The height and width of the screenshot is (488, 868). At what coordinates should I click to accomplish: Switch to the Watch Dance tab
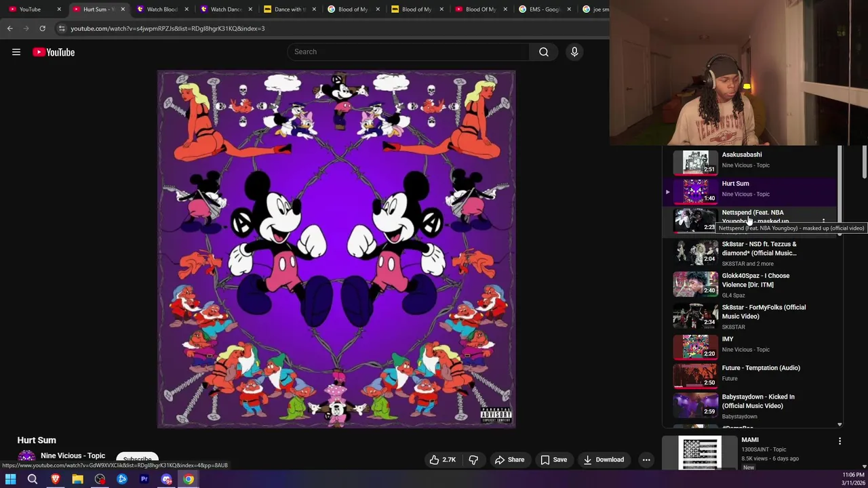click(x=226, y=9)
